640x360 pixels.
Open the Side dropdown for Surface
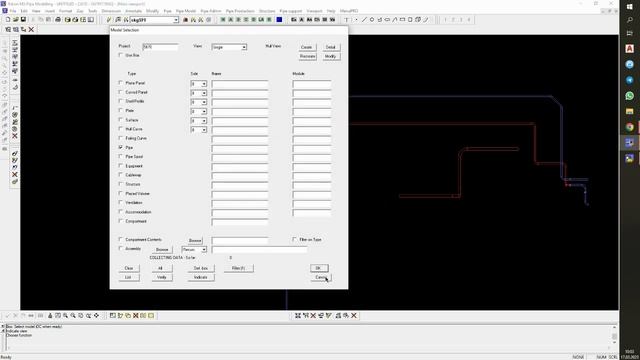coord(204,121)
